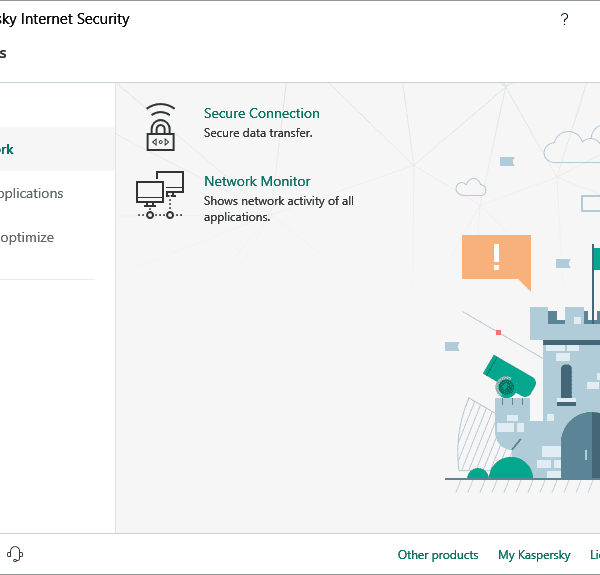The image size is (600, 575).
Task: Open help with the question mark
Action: tap(564, 20)
